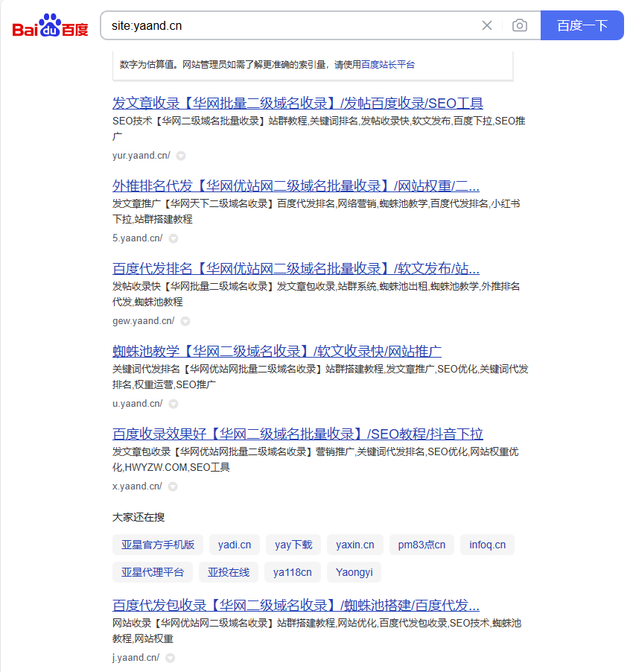Open result titled 百度代发包收录【华网二级域名收录】
This screenshot has width=633, height=672.
(296, 606)
